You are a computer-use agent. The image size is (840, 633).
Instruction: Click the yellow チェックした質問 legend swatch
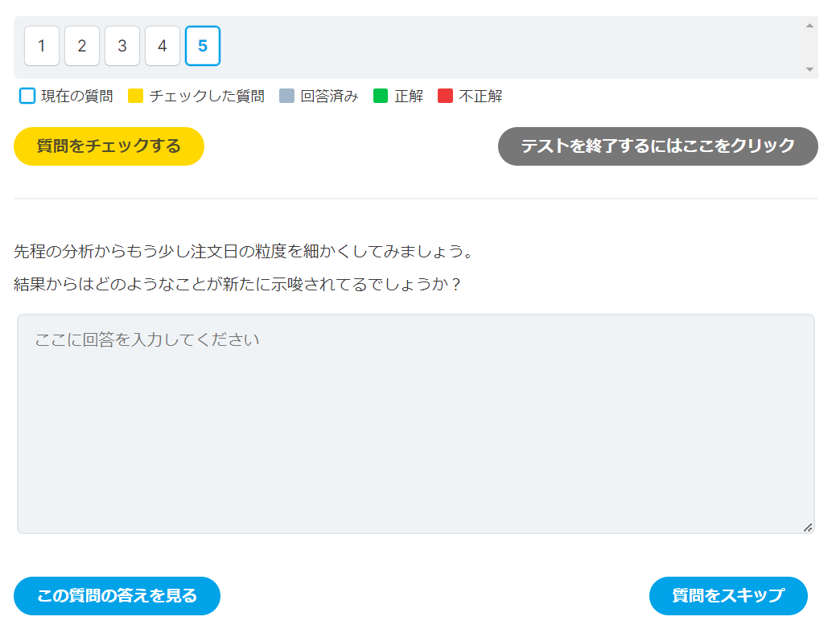pyautogui.click(x=135, y=97)
